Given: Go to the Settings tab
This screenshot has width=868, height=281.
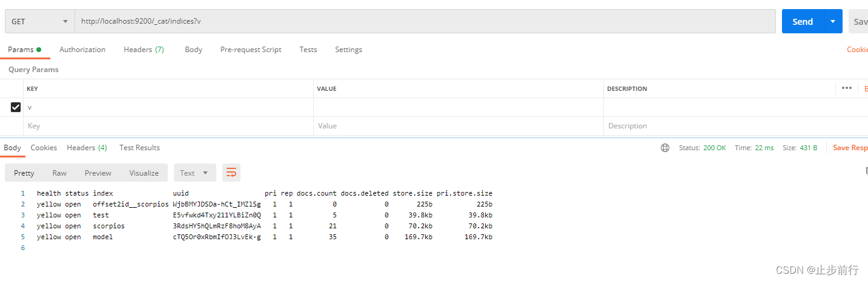Looking at the screenshot, I should (x=348, y=50).
